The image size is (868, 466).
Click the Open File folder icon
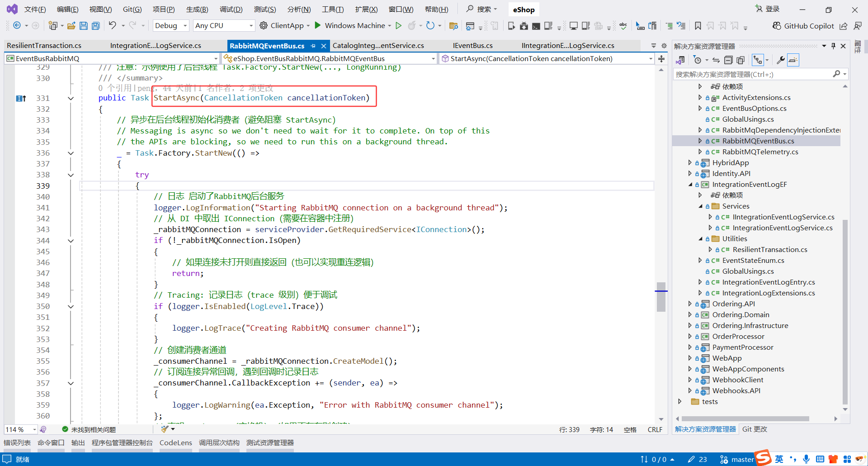pyautogui.click(x=71, y=26)
